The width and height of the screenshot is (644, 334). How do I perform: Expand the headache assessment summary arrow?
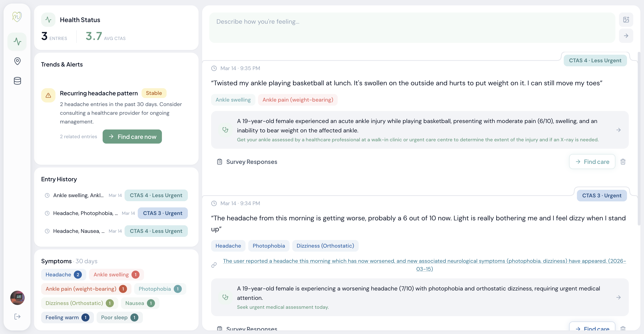(618, 297)
